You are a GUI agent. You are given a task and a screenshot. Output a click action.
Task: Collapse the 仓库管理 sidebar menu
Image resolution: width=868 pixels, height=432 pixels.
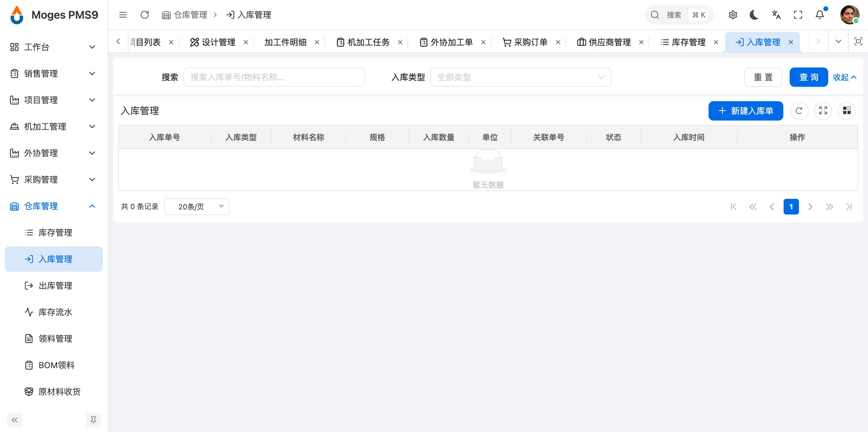[54, 206]
